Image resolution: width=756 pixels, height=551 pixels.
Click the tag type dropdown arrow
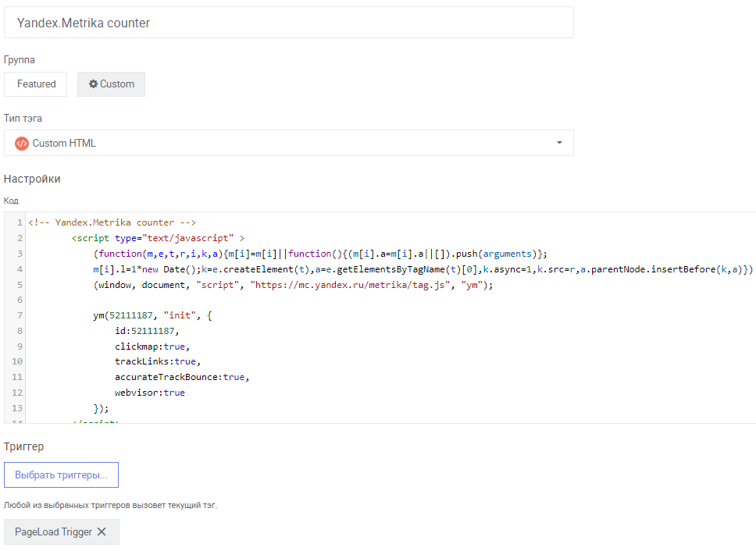click(559, 143)
